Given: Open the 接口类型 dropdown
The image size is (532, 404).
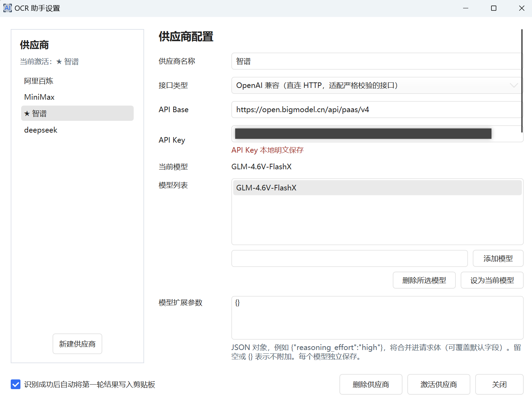Looking at the screenshot, I should click(x=377, y=86).
